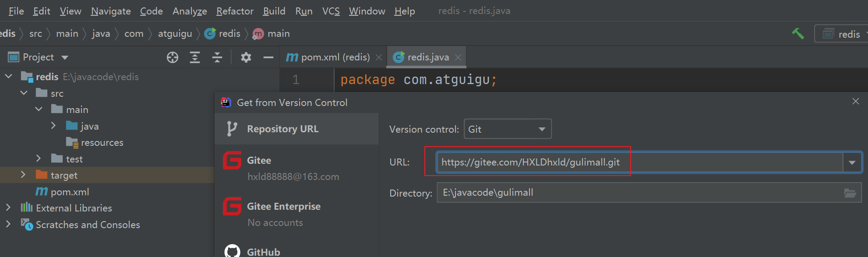Select External Libraries in project tree
Screen dimensions: 868x257
pyautogui.click(x=66, y=208)
